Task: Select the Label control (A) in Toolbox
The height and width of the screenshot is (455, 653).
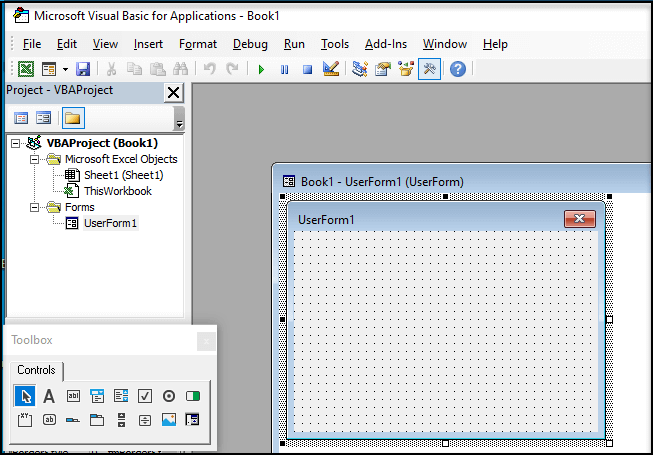Action: click(x=49, y=396)
